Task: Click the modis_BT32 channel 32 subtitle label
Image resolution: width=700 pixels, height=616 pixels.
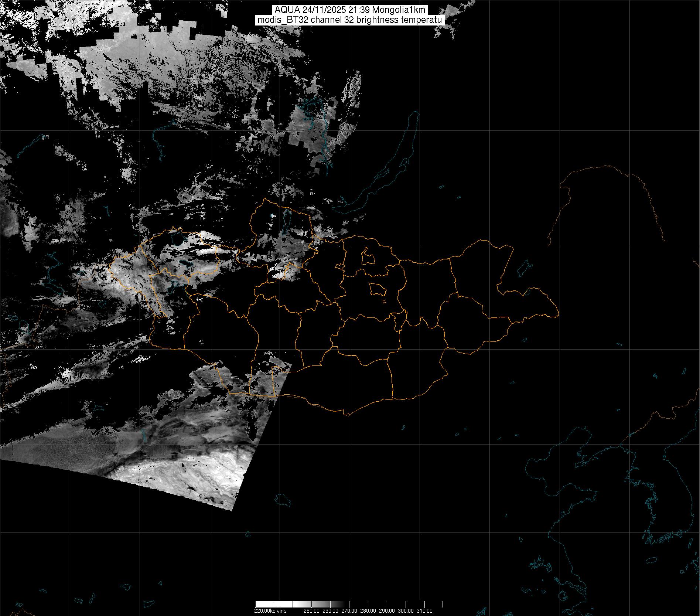Action: 350,20
